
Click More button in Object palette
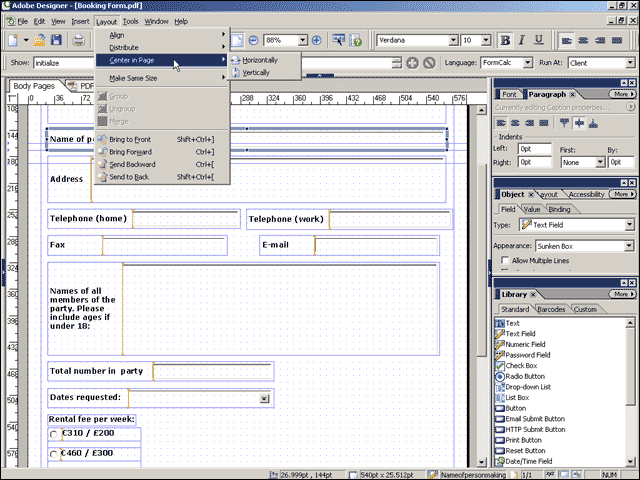pyautogui.click(x=622, y=194)
